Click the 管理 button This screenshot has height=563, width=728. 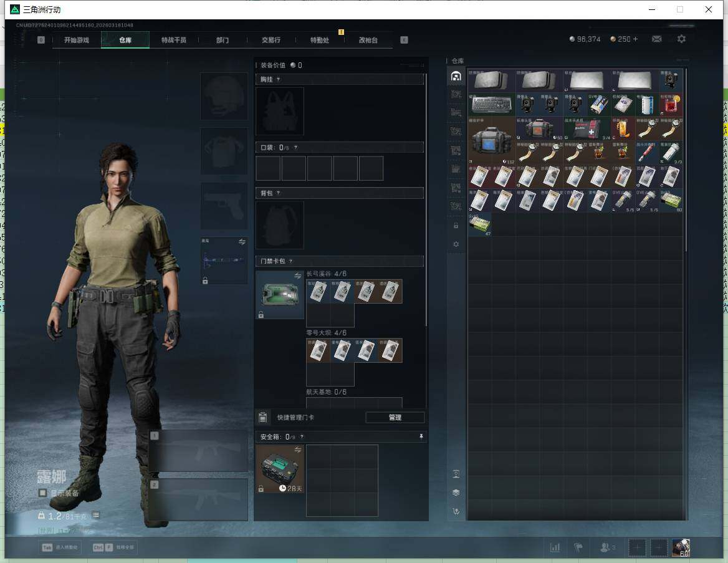(395, 417)
